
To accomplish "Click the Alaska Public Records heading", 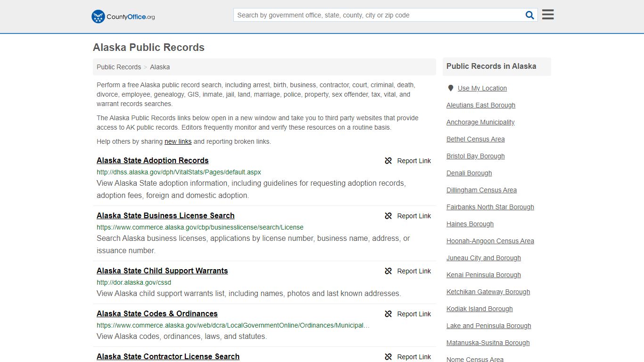I will (149, 48).
